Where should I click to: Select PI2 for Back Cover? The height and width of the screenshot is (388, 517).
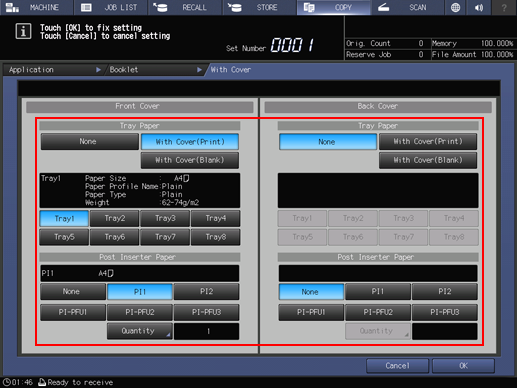click(x=445, y=292)
